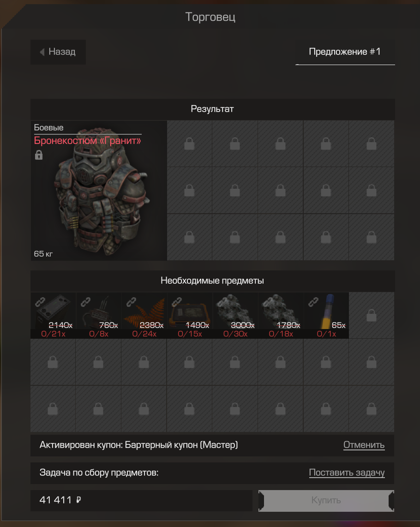Click the Результат section header
Image resolution: width=420 pixels, height=527 pixels.
coord(212,109)
